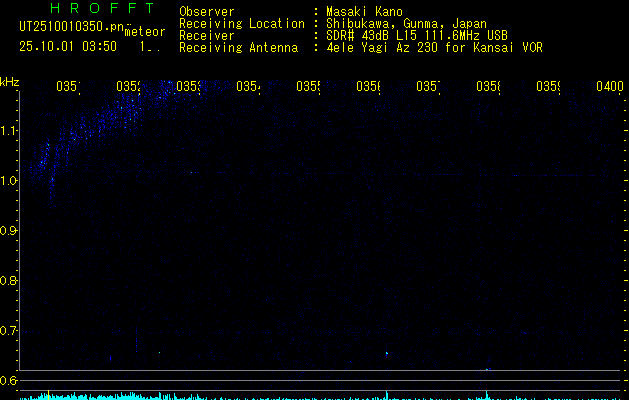Click the HROFFT title text
Screen dimensions: 629x400
[x=103, y=8]
